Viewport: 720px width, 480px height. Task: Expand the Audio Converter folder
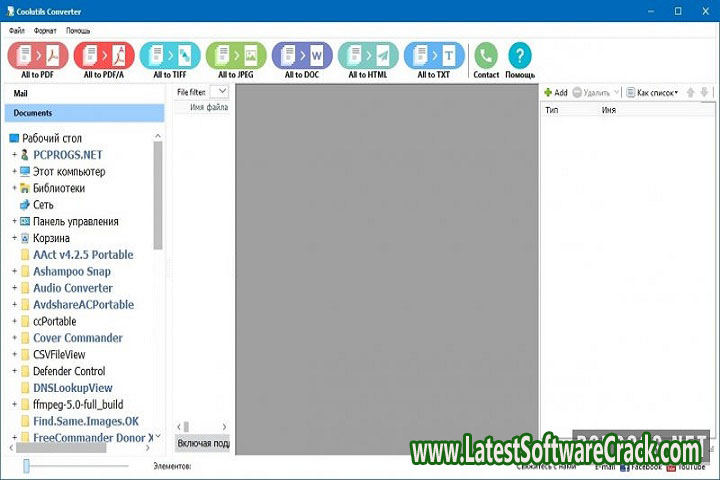click(x=14, y=288)
